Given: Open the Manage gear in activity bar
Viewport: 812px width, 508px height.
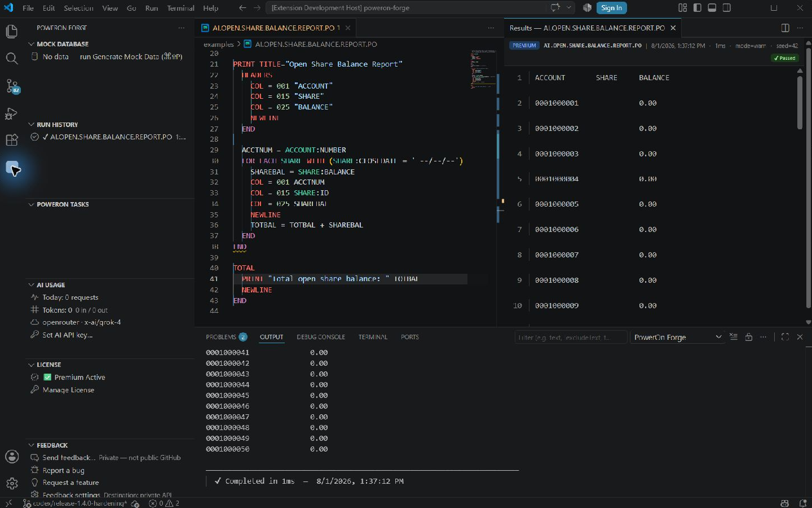Looking at the screenshot, I should coord(12,483).
